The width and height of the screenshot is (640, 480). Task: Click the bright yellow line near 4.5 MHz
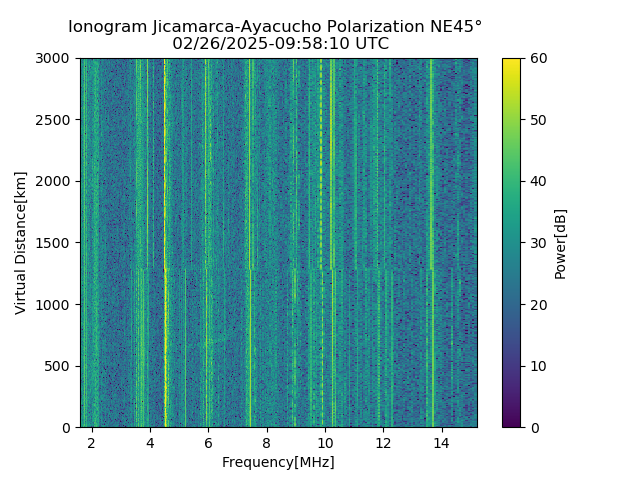click(165, 243)
